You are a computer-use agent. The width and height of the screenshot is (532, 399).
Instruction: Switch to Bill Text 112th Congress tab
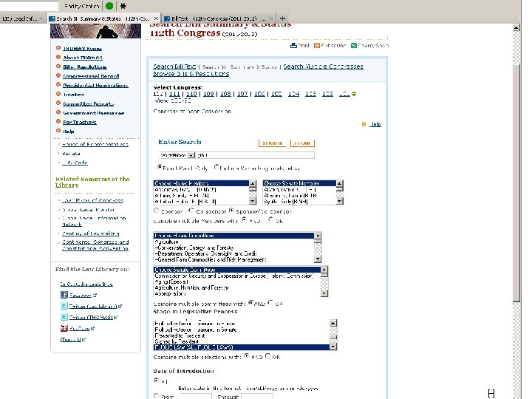click(x=219, y=18)
